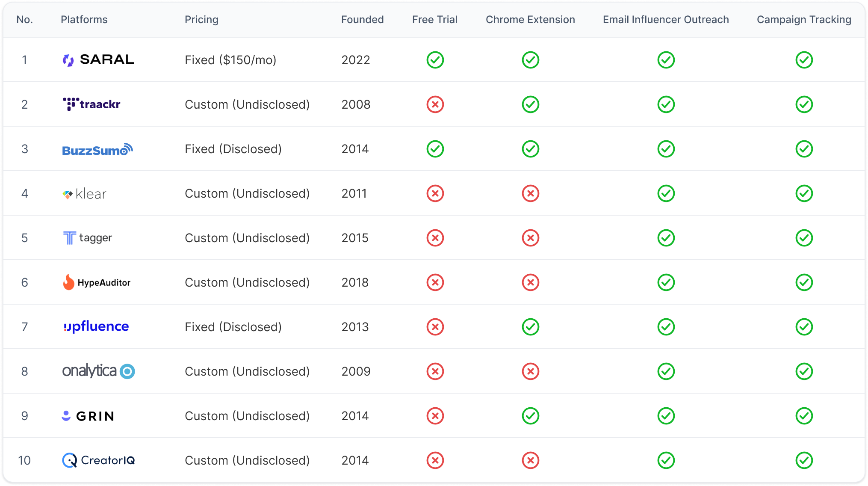Click the Pricing column header
868x486 pixels.
201,20
